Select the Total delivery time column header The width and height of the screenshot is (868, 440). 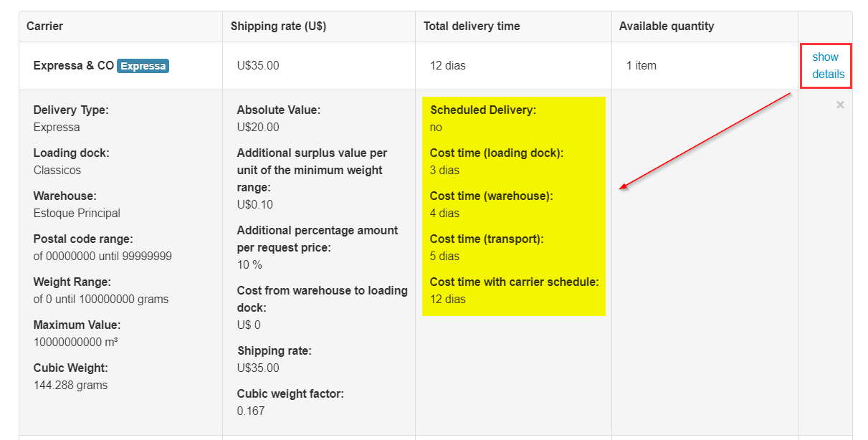pos(472,27)
